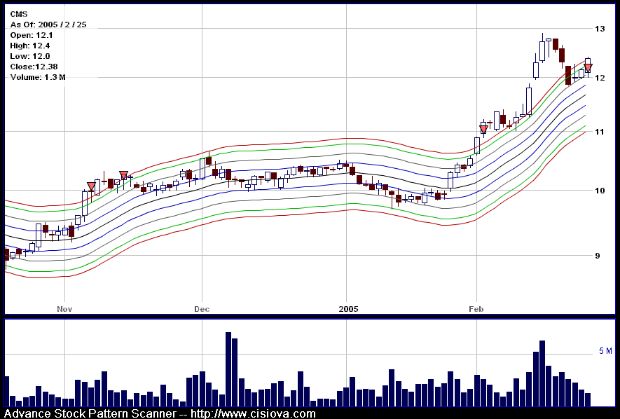
Task: Click the Feb date axis label
Action: (476, 309)
